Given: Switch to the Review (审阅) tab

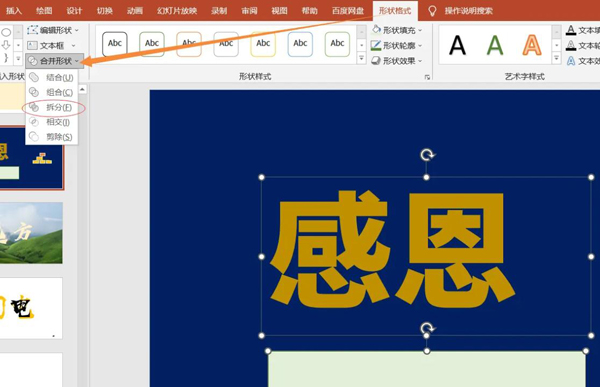Looking at the screenshot, I should point(249,11).
